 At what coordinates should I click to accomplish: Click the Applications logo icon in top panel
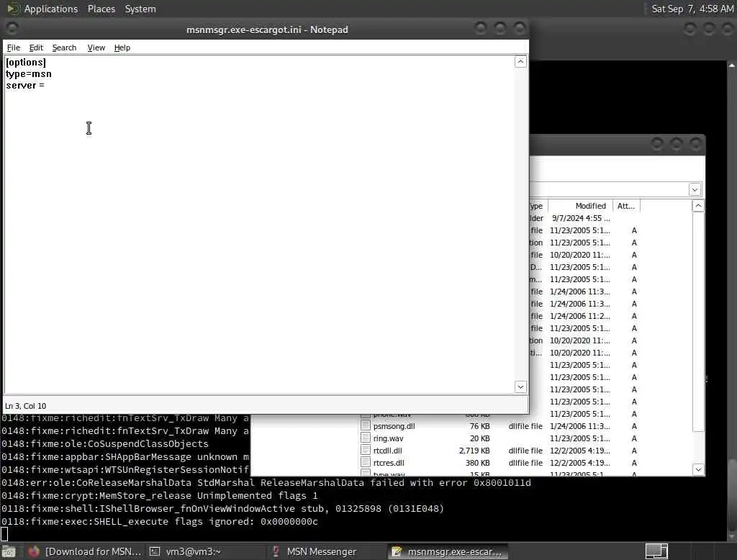(13, 9)
